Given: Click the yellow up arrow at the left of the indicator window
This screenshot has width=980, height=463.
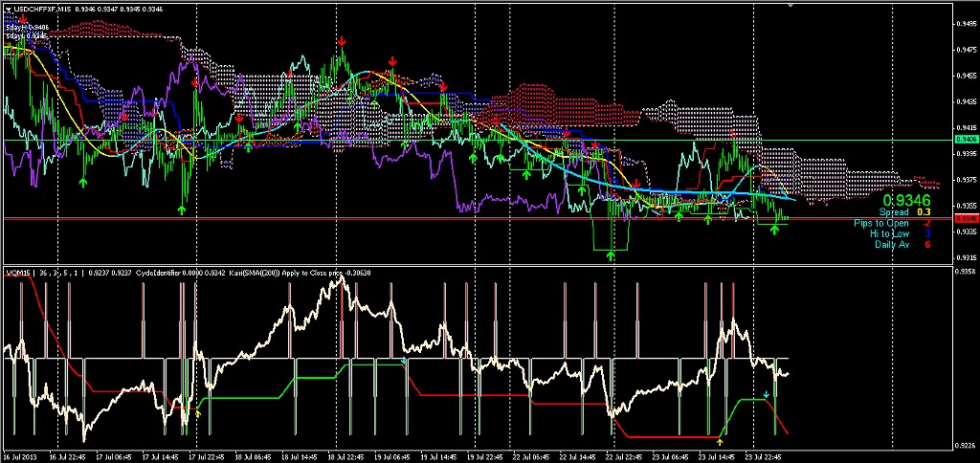Looking at the screenshot, I should tap(198, 414).
